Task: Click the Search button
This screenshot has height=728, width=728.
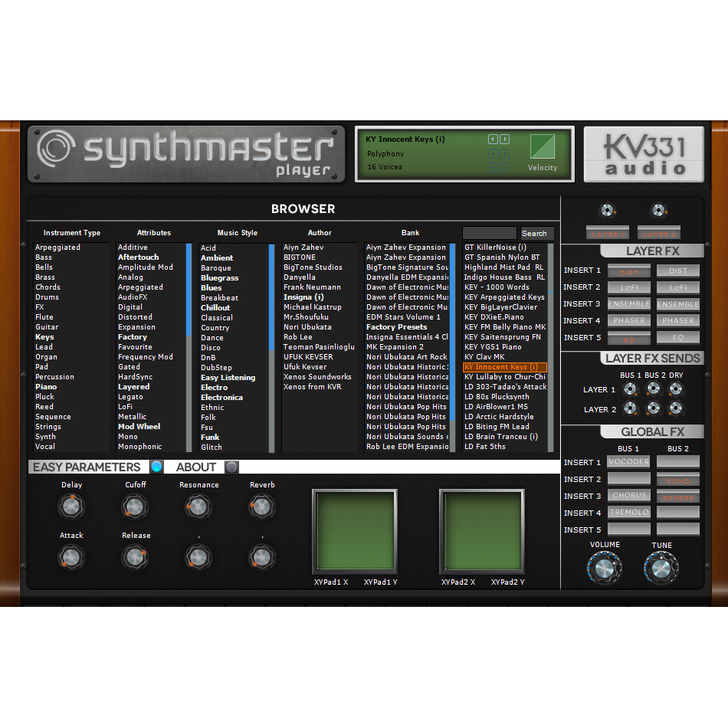Action: click(534, 233)
